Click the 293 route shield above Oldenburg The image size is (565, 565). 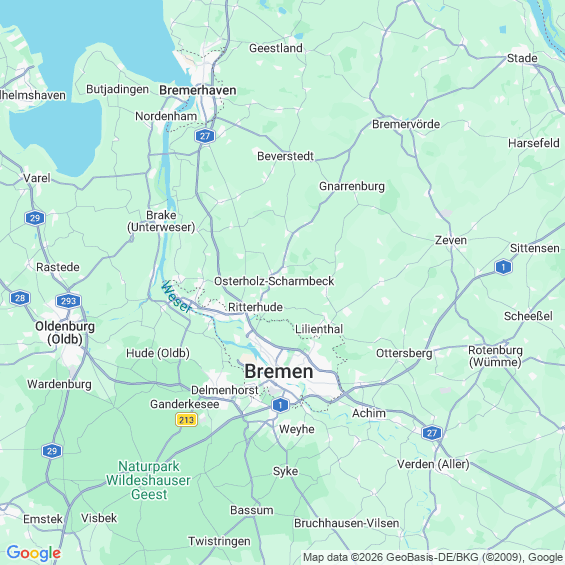click(x=68, y=301)
